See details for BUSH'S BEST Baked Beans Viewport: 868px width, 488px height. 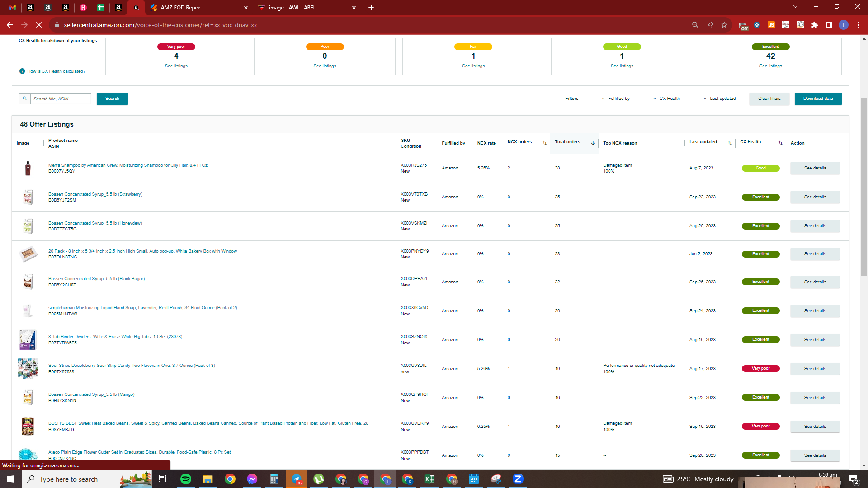click(815, 427)
